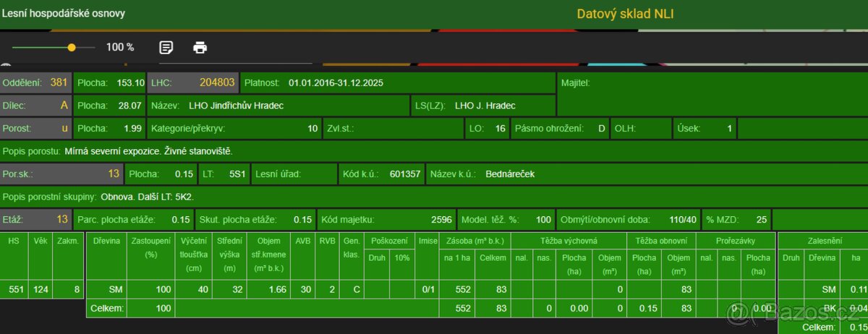The image size is (868, 334).
Task: Click the SM species cell under Dřevina
Action: click(114, 289)
